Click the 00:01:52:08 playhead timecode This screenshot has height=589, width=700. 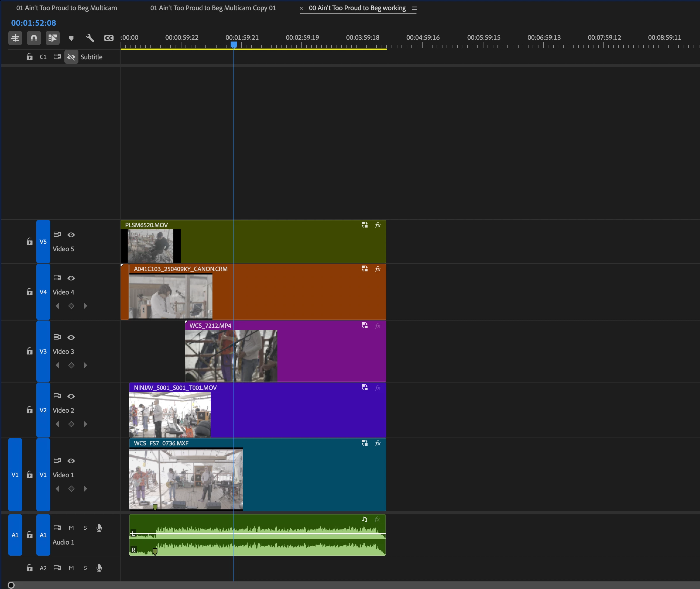tap(33, 23)
